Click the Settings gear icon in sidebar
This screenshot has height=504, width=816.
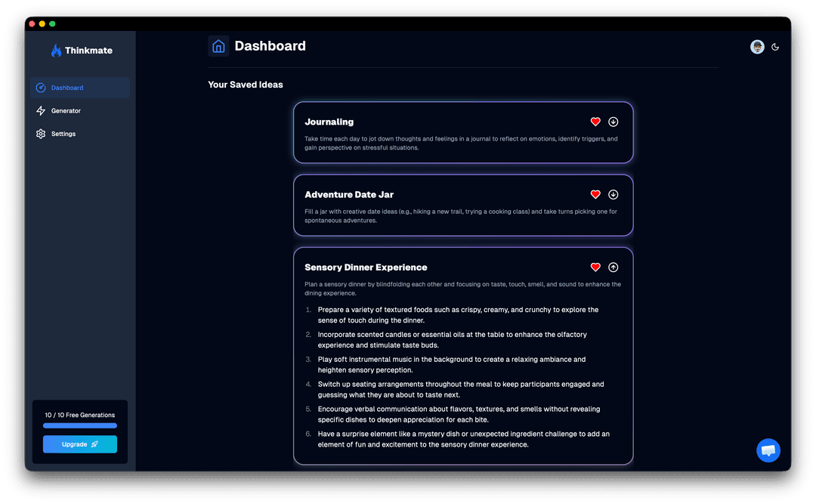[x=42, y=134]
